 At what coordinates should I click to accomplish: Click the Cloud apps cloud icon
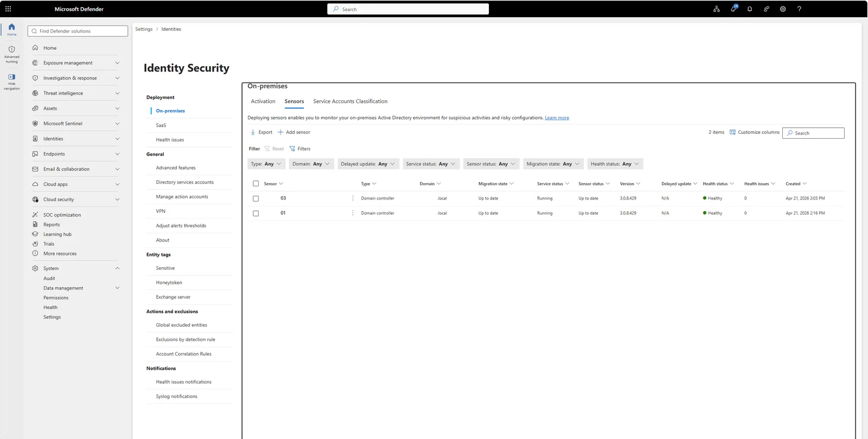35,184
